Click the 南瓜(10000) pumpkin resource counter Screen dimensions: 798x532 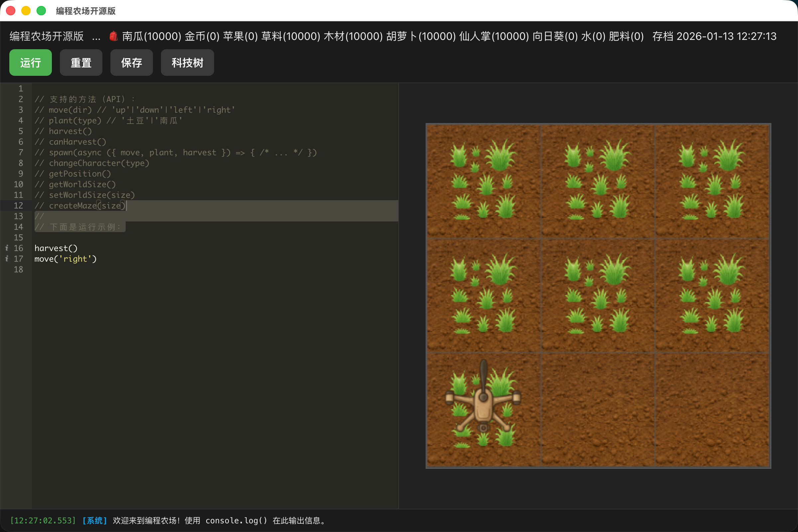pyautogui.click(x=151, y=36)
